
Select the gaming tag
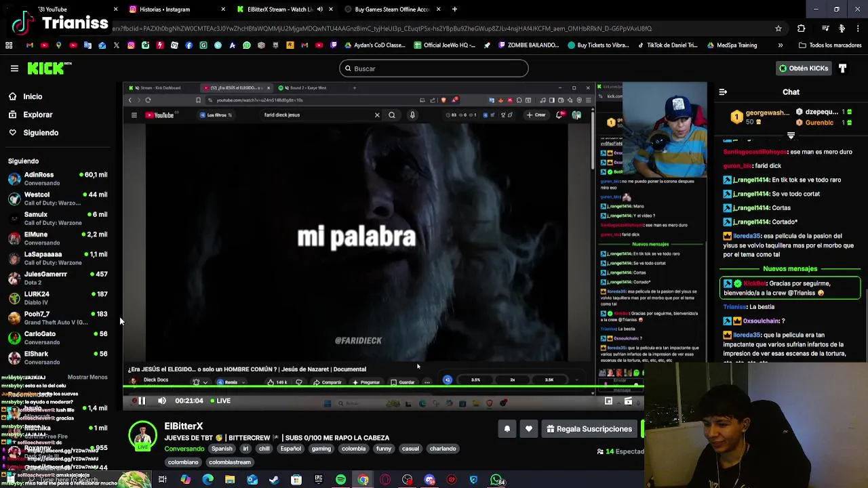[x=321, y=449]
